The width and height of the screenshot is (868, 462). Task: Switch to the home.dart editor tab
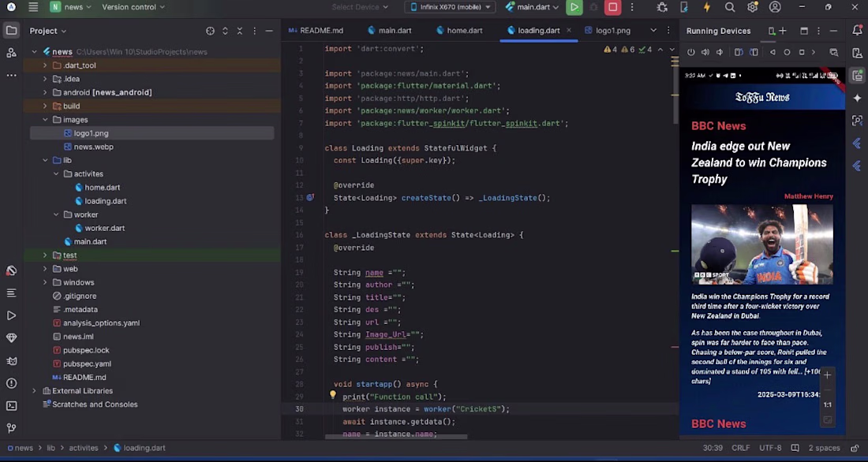click(x=464, y=31)
